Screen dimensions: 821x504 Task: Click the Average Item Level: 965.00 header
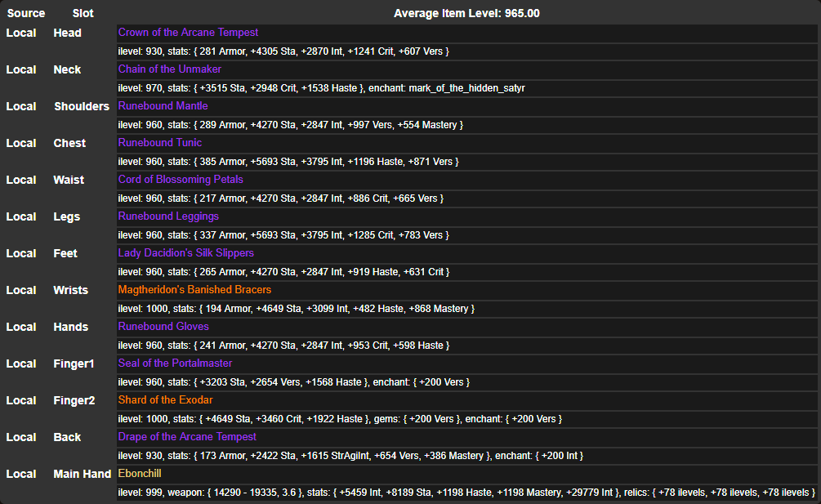(x=466, y=13)
